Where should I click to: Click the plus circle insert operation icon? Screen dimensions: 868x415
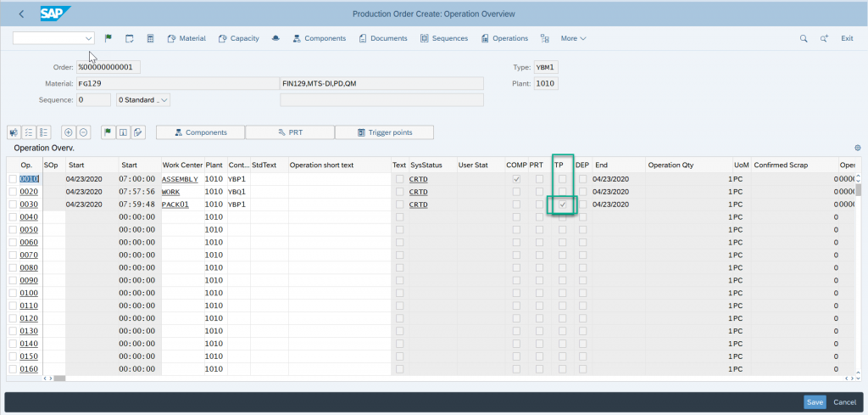[68, 132]
